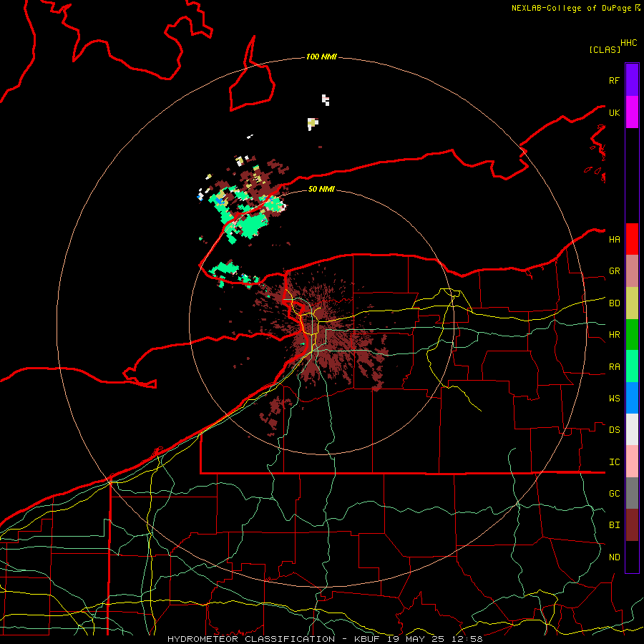Click the GC gray legend swatch
Image resolution: width=644 pixels, height=644 pixels.
coord(632,493)
